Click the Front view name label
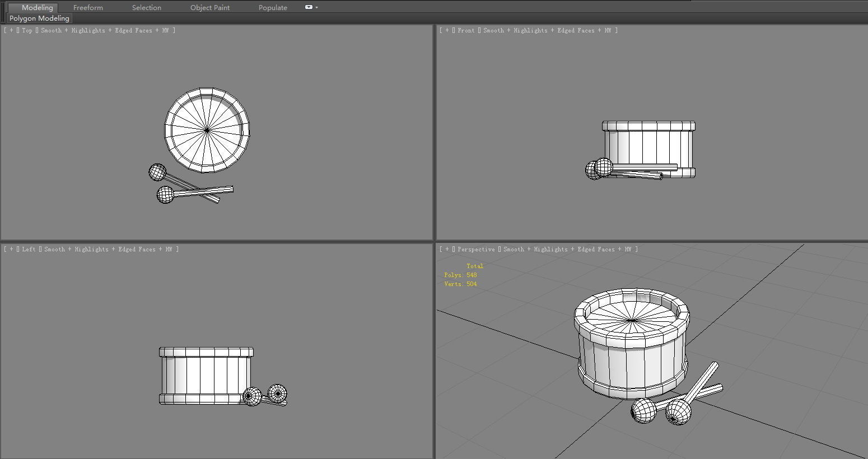Viewport: 868px width, 459px height. (466, 31)
